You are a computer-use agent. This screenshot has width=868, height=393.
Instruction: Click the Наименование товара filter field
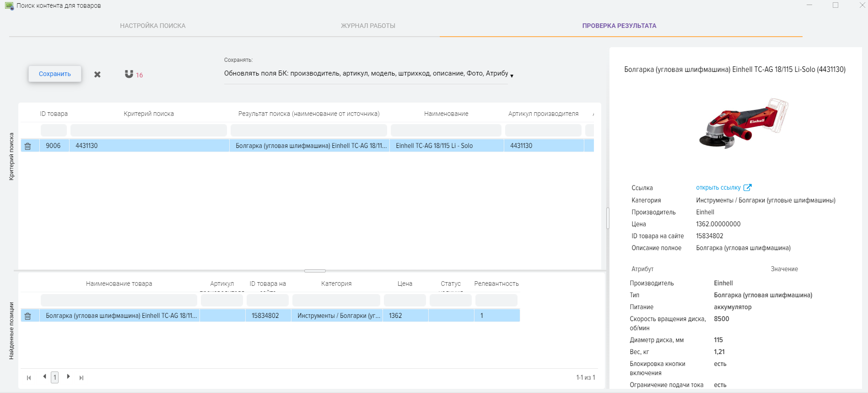click(x=119, y=300)
